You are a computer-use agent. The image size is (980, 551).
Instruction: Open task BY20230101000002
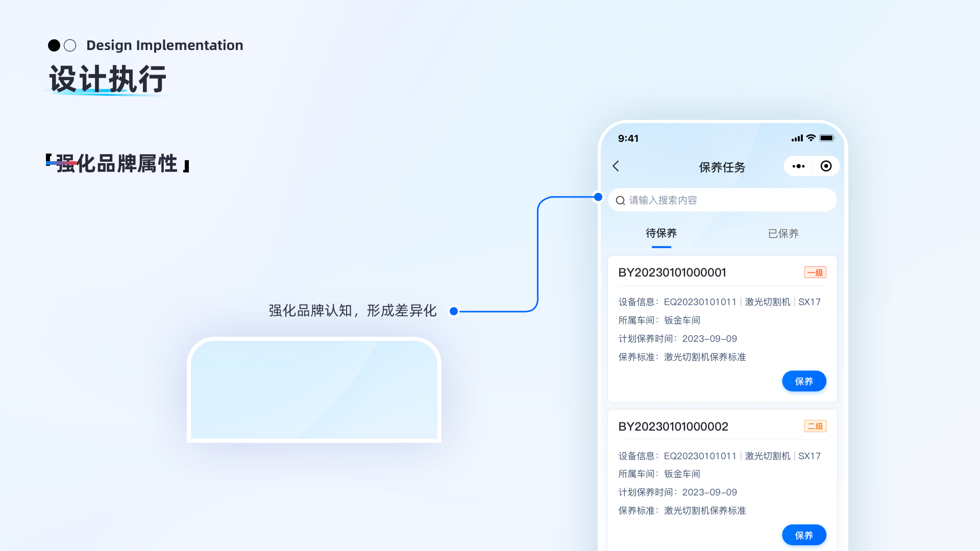(673, 427)
